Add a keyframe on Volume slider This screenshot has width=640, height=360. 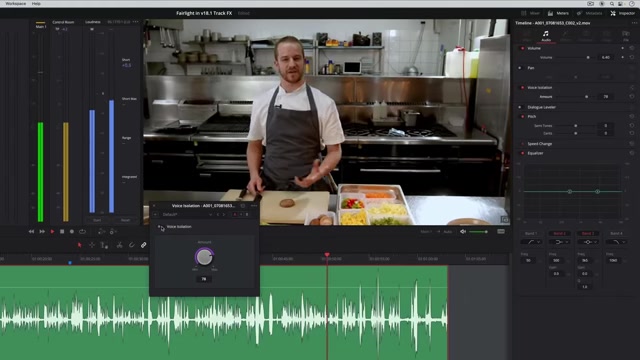tap(622, 58)
